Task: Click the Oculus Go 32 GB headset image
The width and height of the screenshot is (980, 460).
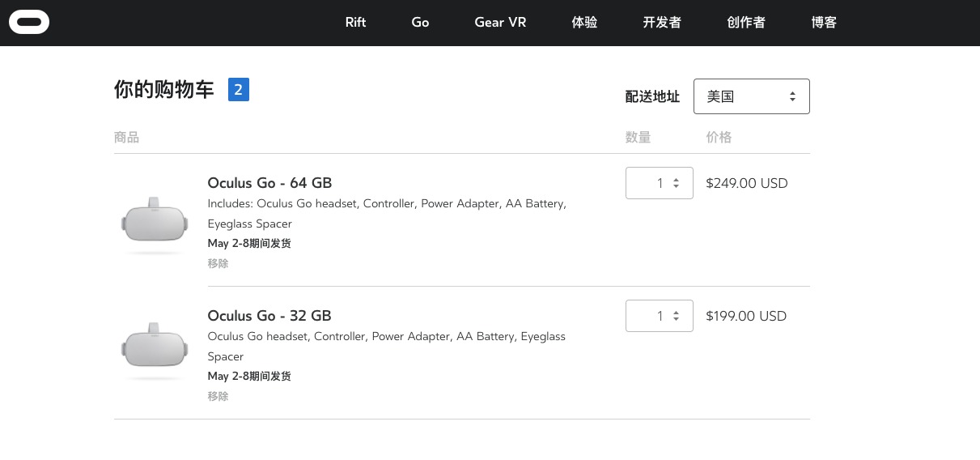Action: pos(155,350)
